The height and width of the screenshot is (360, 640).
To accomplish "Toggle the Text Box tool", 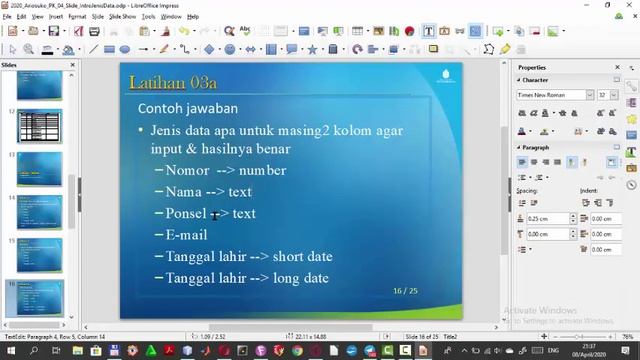I will 429,31.
